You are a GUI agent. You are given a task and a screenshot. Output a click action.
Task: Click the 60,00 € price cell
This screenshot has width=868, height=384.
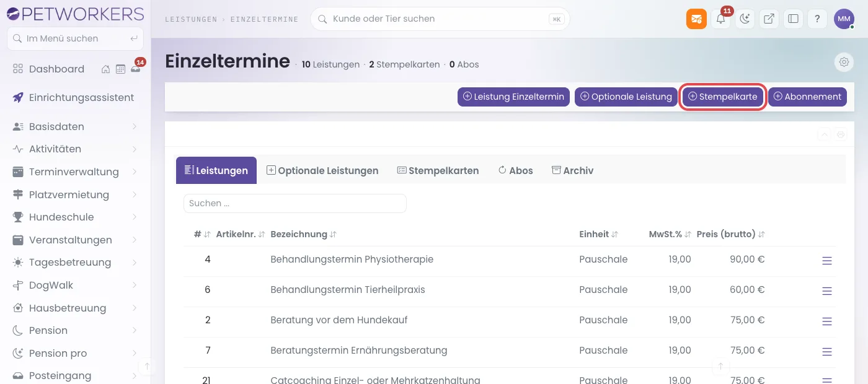(747, 289)
